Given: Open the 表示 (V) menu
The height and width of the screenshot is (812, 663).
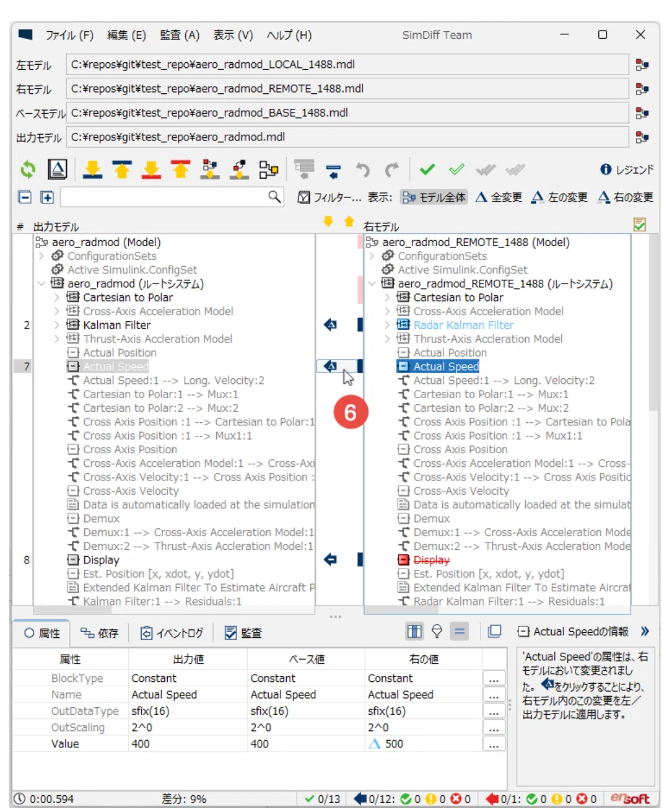Looking at the screenshot, I should [x=233, y=35].
